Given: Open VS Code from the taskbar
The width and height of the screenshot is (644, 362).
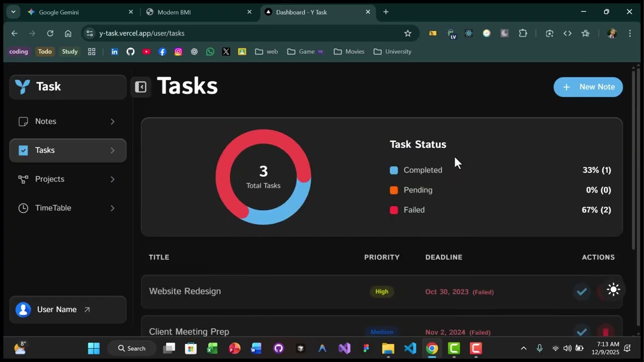Looking at the screenshot, I should click(x=410, y=348).
